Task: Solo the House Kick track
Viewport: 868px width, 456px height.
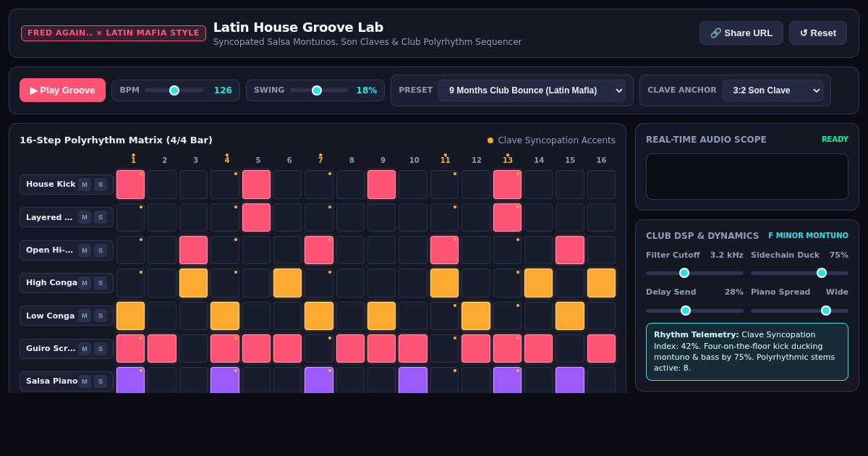Action: [x=101, y=185]
